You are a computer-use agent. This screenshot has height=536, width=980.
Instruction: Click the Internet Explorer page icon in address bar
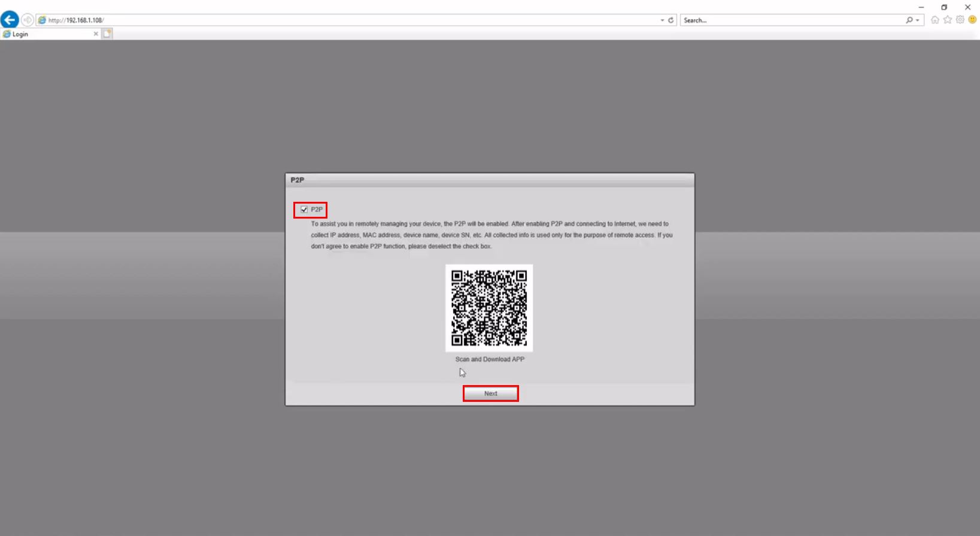(42, 20)
